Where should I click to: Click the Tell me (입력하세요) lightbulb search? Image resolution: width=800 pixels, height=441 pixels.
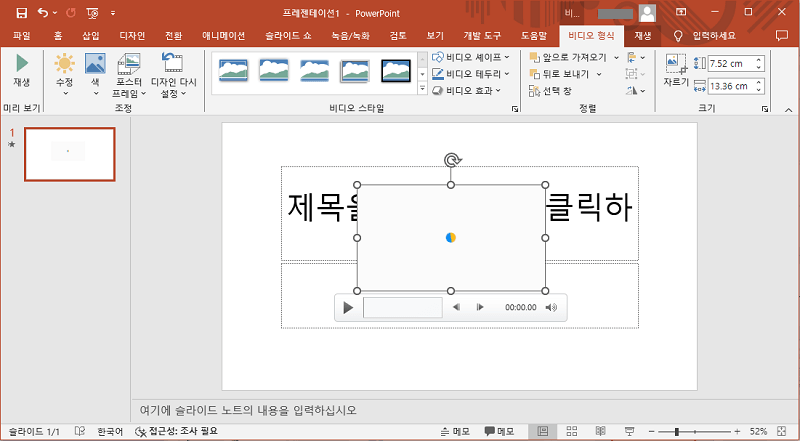706,36
